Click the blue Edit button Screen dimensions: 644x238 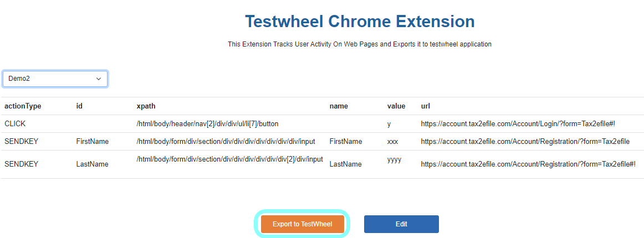(x=401, y=224)
